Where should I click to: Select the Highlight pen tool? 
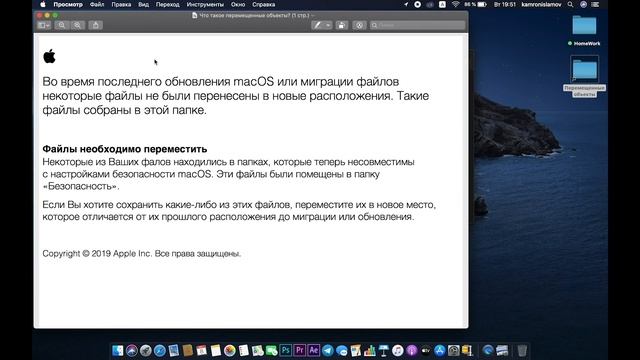point(317,25)
